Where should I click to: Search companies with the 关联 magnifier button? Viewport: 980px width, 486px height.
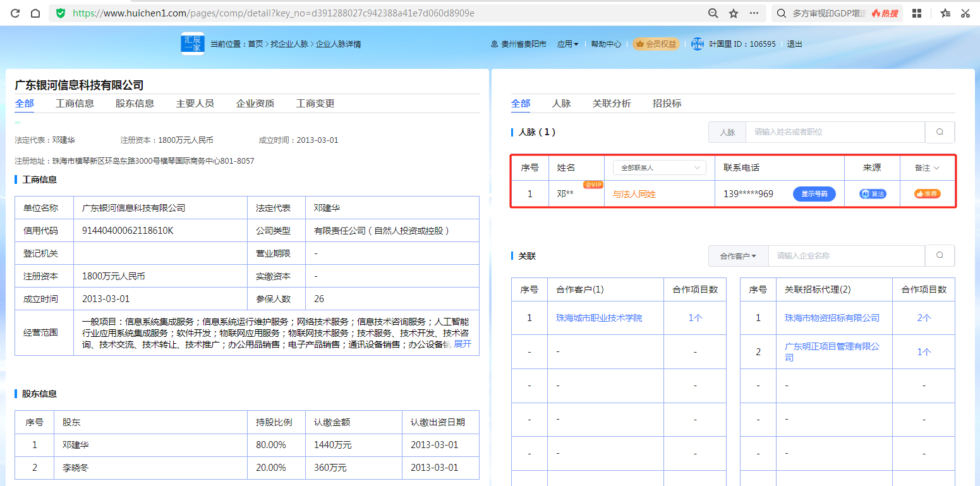point(940,255)
